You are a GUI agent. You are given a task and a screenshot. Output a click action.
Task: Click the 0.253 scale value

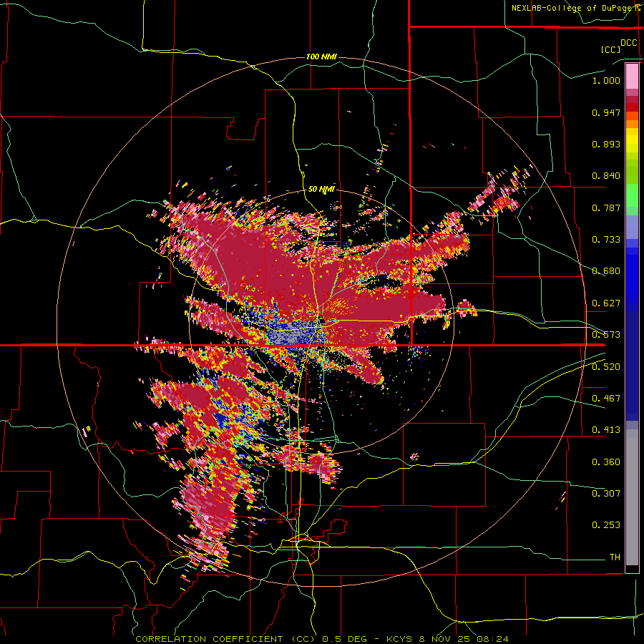point(606,525)
